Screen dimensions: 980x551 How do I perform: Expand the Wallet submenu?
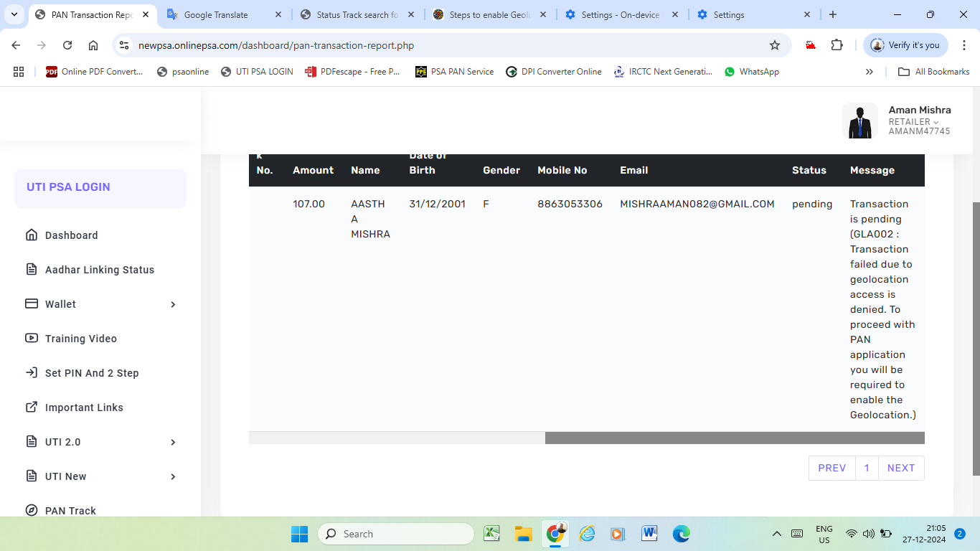(x=173, y=304)
